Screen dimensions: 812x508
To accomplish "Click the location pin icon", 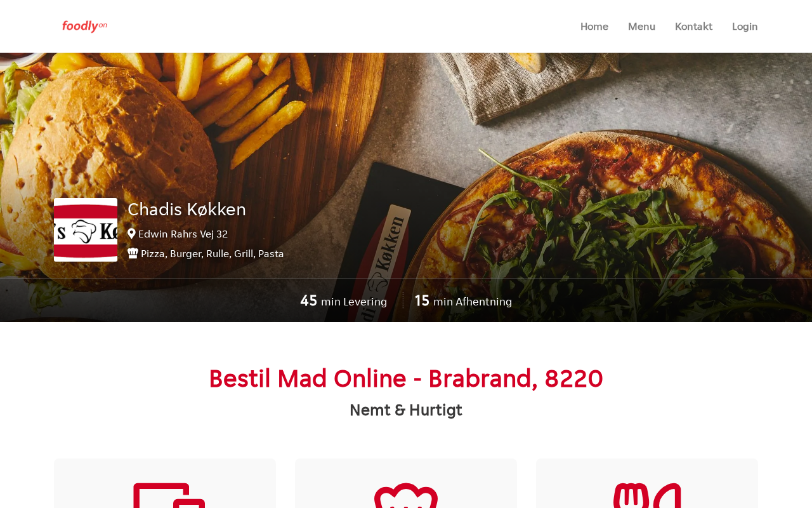I will coord(131,234).
